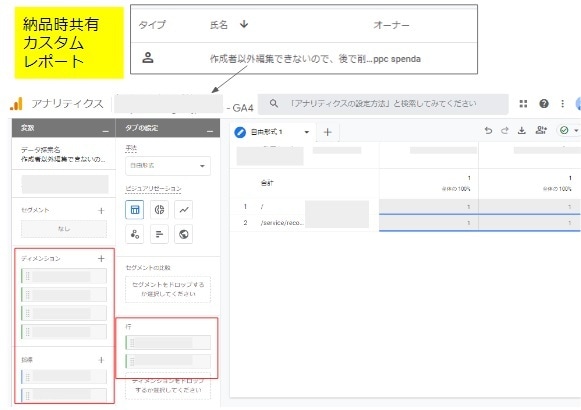
Task: Click the green data status check icon
Action: coord(564,130)
